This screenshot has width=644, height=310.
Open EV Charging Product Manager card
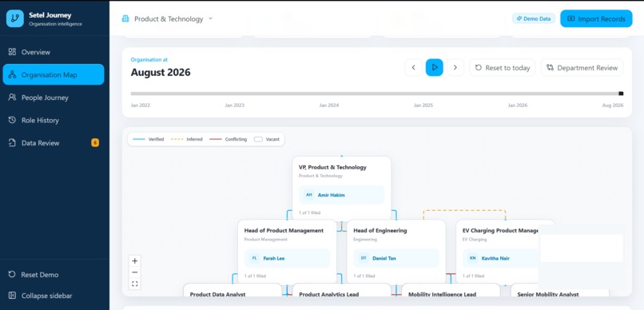[497, 252]
